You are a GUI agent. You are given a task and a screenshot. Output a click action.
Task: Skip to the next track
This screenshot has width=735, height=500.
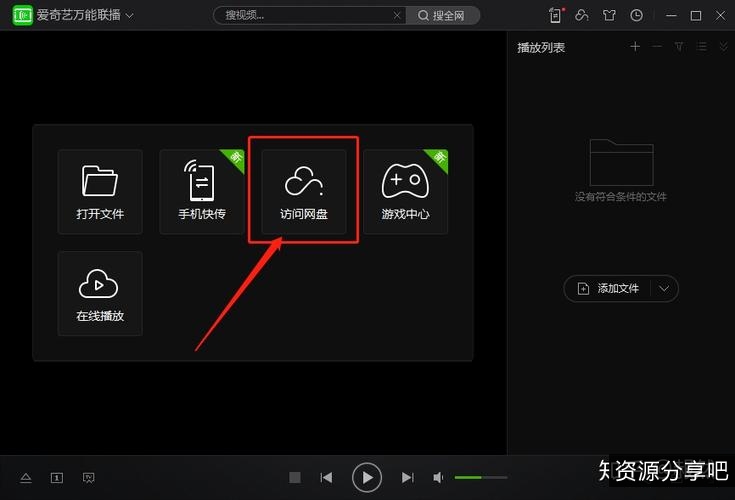coord(407,478)
